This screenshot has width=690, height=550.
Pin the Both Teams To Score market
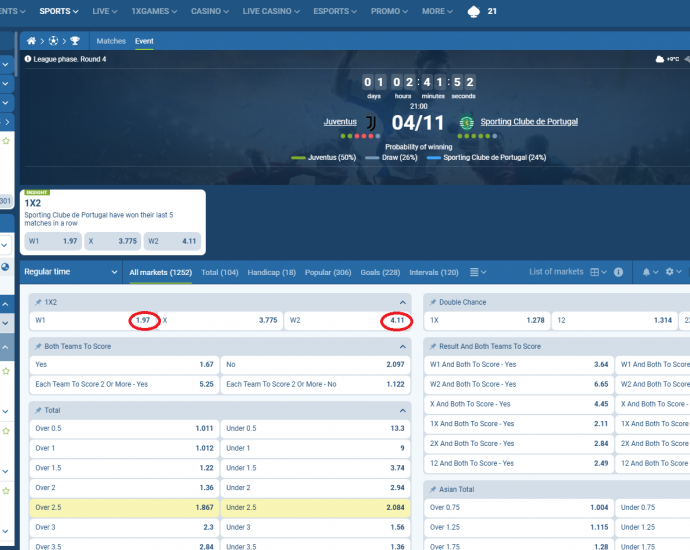pyautogui.click(x=38, y=346)
